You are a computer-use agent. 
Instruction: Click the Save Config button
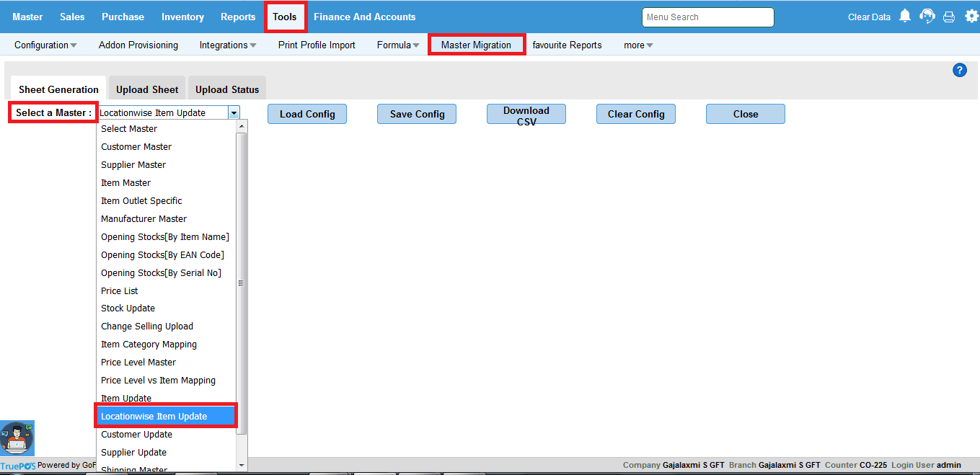[x=417, y=114]
